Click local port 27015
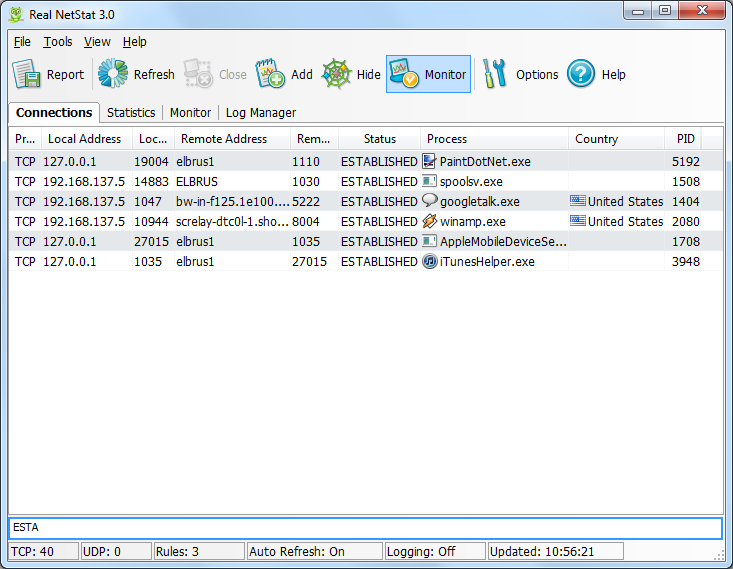 point(151,241)
